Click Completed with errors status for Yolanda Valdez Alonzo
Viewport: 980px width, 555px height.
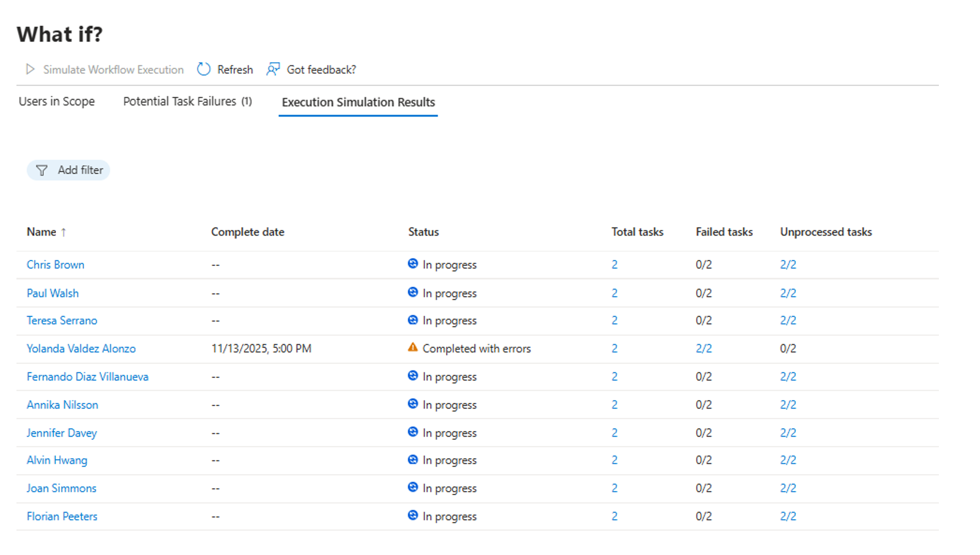tap(476, 348)
